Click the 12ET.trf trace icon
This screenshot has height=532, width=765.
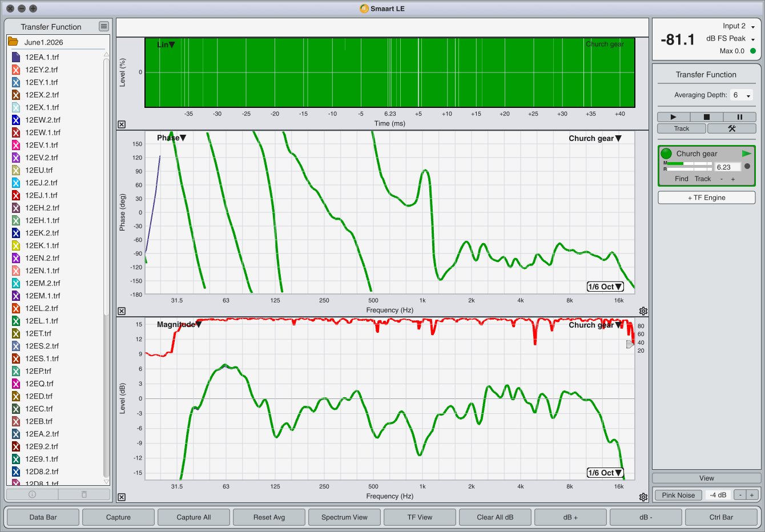(16, 333)
